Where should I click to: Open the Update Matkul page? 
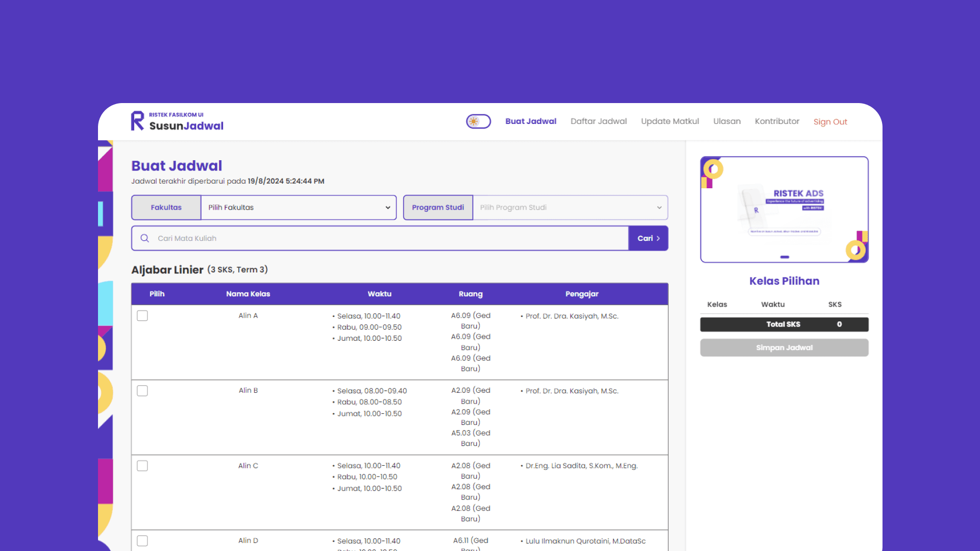(670, 121)
